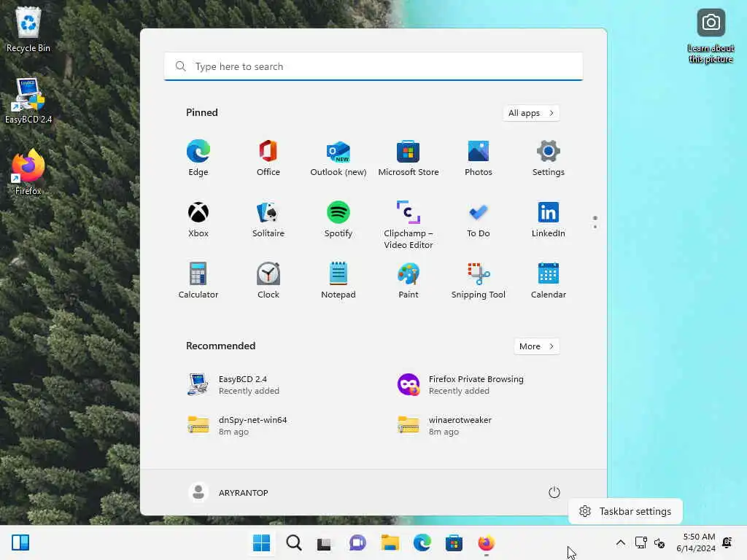Launch the Snipping Tool
Image resolution: width=747 pixels, height=560 pixels.
click(479, 281)
